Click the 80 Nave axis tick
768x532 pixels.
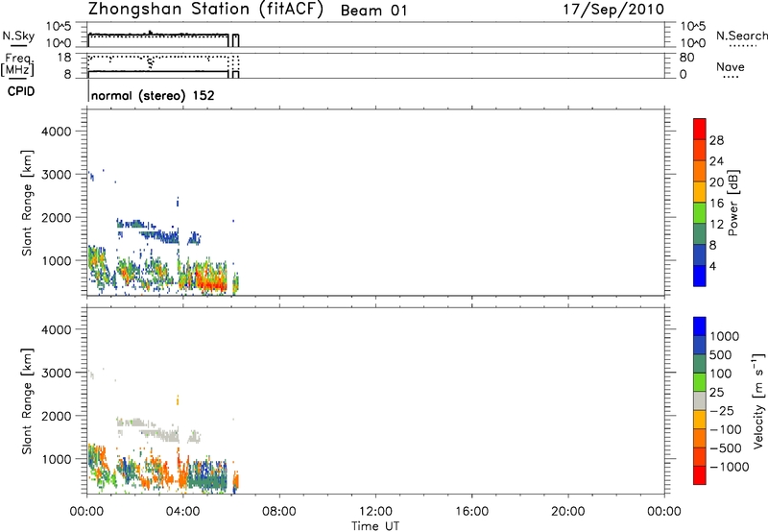pos(687,58)
